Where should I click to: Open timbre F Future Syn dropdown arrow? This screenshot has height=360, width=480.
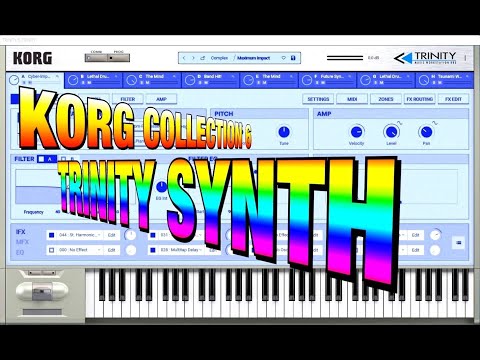(x=350, y=76)
